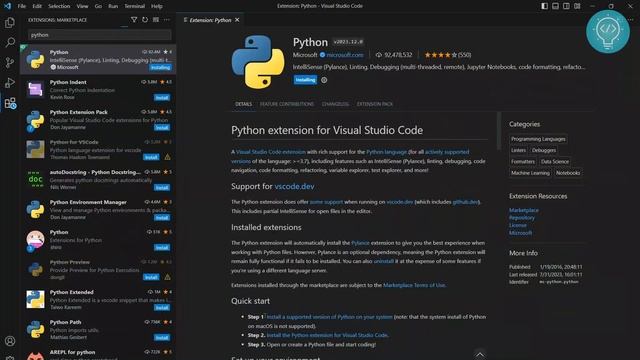640x360 pixels.
Task: Click the Installing button in extension header
Action: click(x=305, y=80)
